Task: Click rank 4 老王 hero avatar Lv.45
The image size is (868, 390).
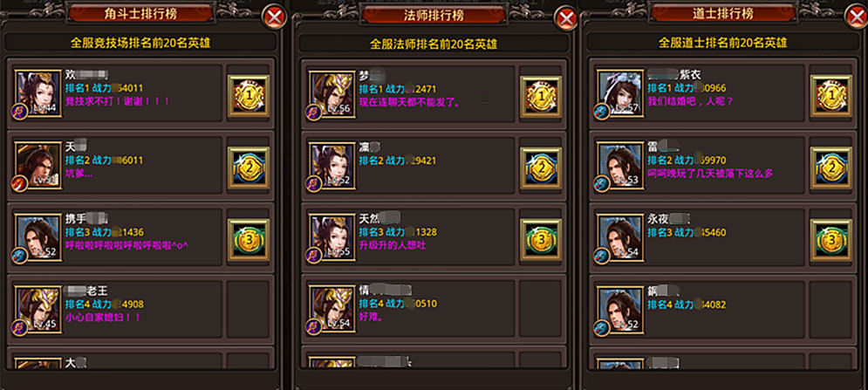Action: click(38, 310)
